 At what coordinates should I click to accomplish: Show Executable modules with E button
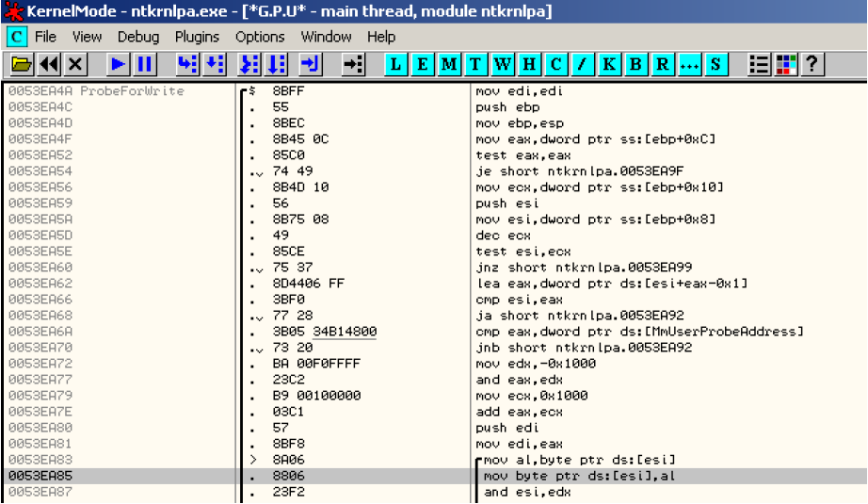(x=423, y=64)
